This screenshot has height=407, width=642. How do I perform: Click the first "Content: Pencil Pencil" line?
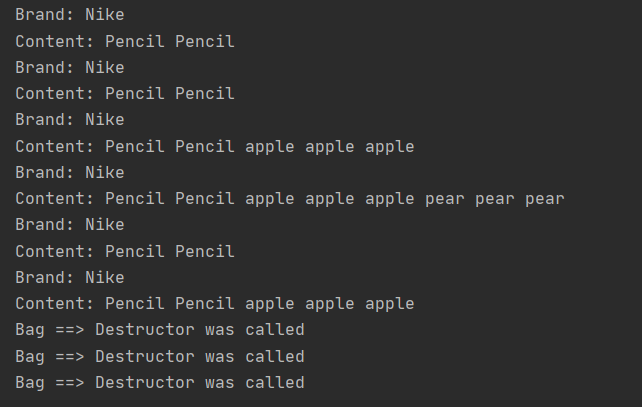(125, 41)
